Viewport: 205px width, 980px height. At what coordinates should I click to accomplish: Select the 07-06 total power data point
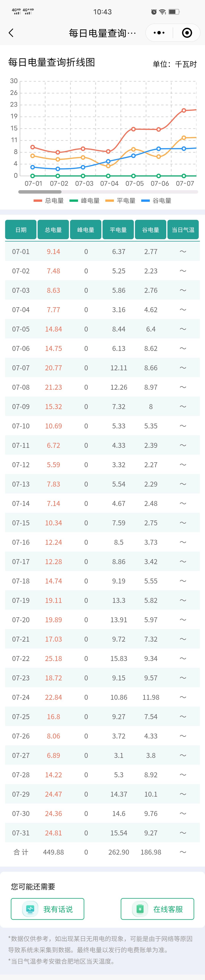(159, 129)
